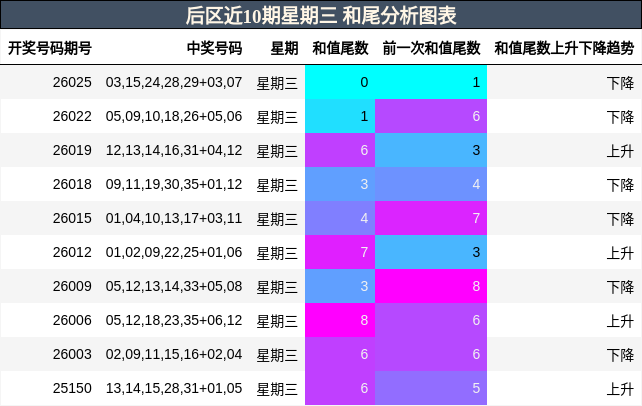Click issue number 26019
The image size is (642, 406).
point(72,150)
